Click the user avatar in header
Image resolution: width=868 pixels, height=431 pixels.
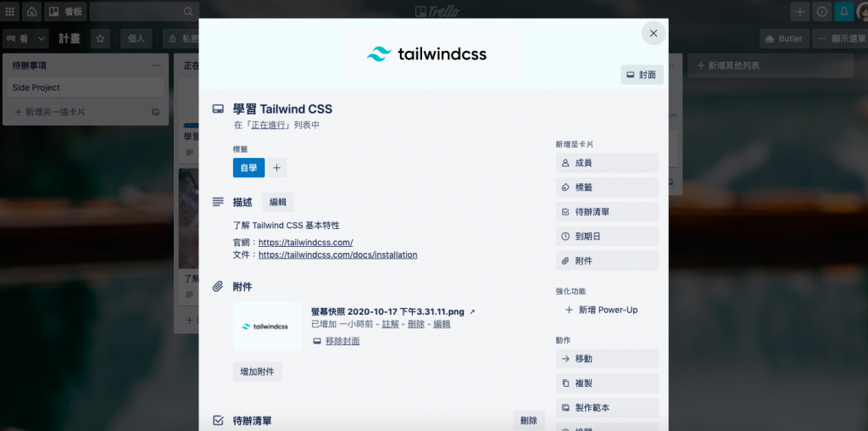tap(862, 11)
